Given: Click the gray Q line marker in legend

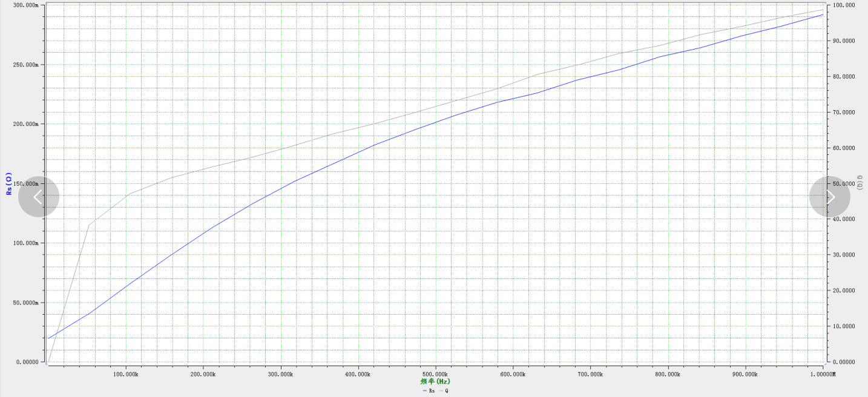Looking at the screenshot, I should tap(441, 391).
